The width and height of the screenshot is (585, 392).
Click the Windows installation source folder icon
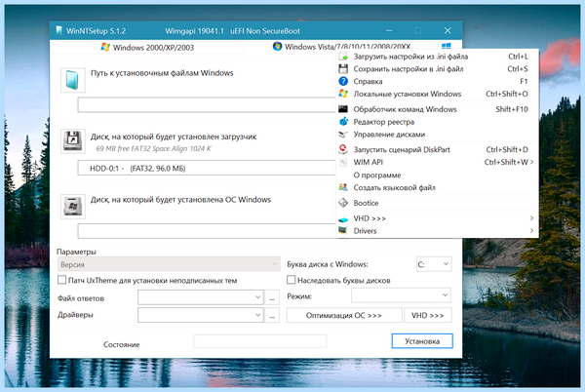(x=73, y=80)
